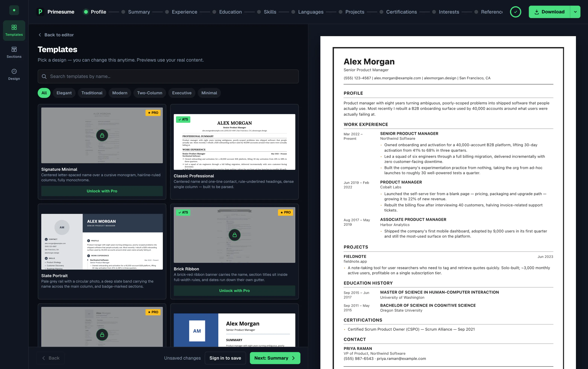
Task: Click the Alex Morgan name in resume preview
Action: pos(369,62)
